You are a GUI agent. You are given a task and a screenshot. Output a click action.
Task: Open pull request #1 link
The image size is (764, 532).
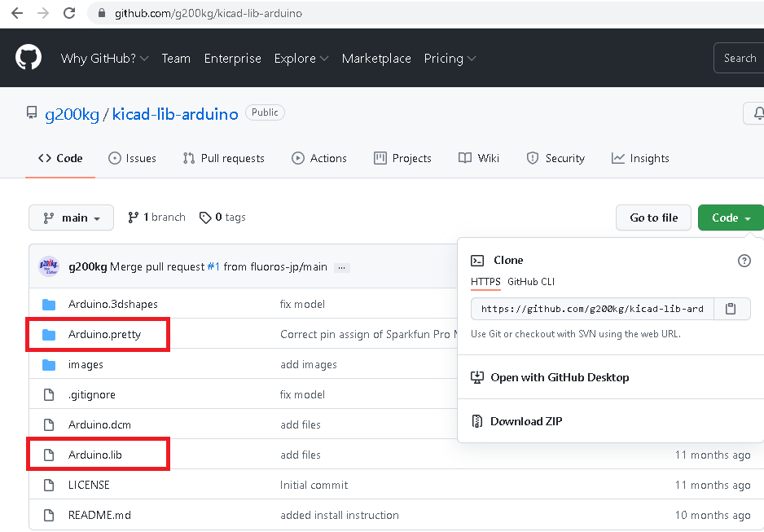tap(213, 267)
